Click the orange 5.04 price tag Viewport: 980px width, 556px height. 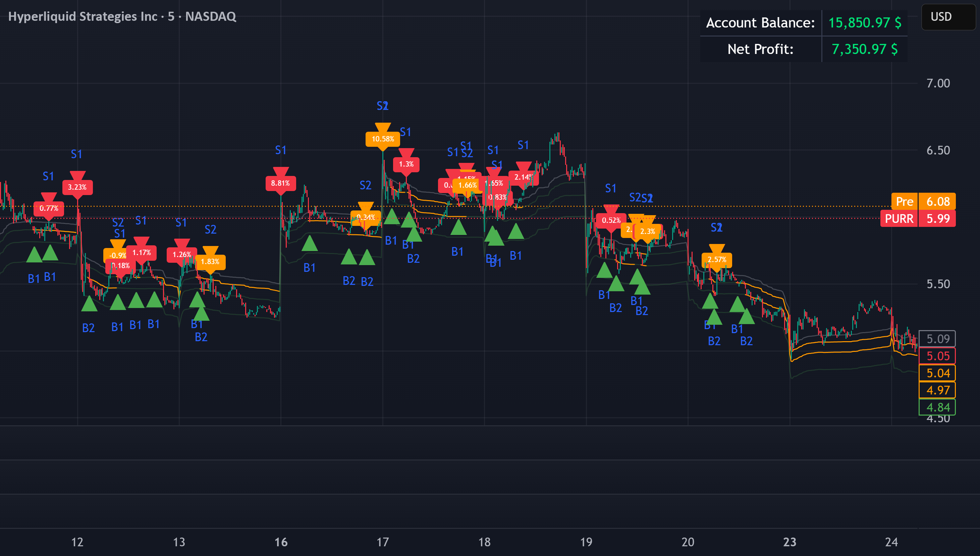(937, 373)
